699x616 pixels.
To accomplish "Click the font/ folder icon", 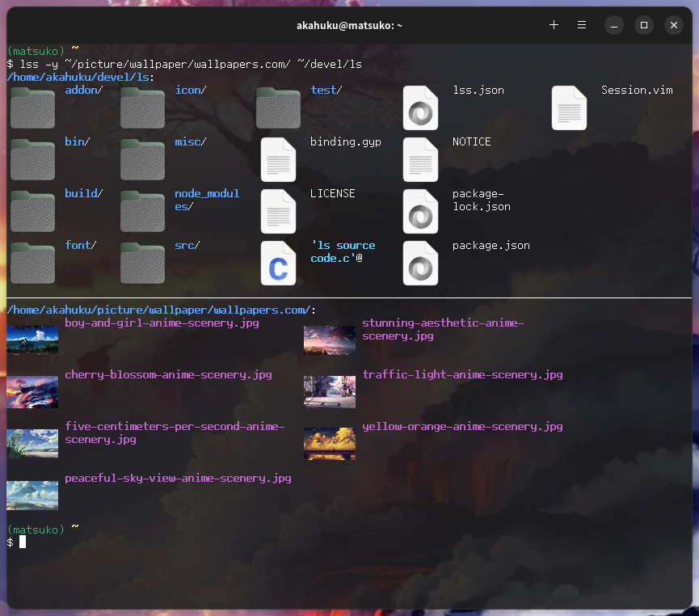I will tap(32, 264).
